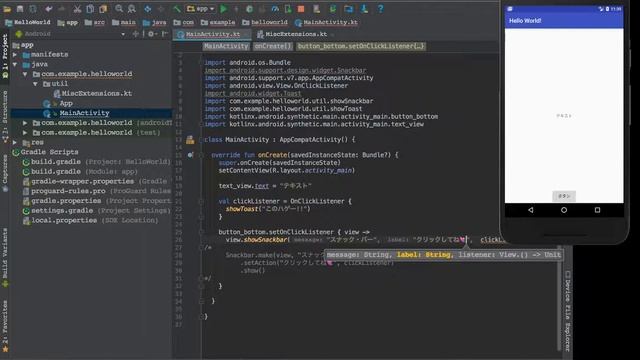Click the example package breadcrumb

(218, 22)
